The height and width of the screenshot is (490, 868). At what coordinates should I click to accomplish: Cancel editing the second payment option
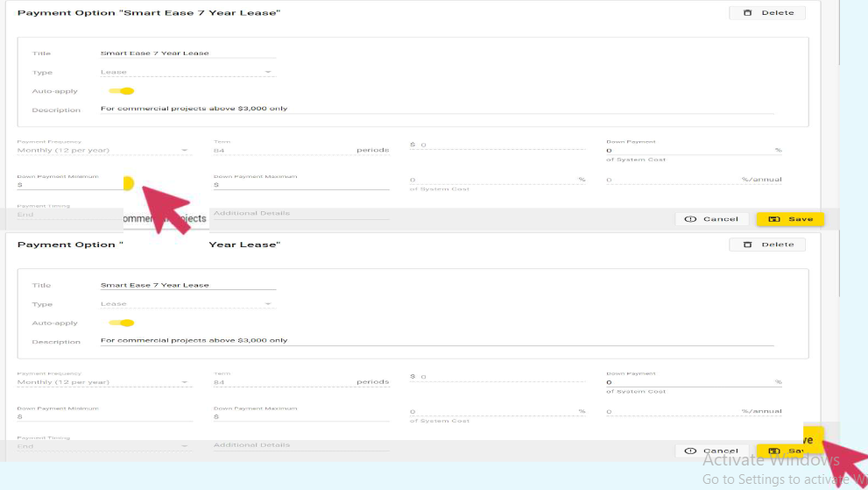point(711,451)
